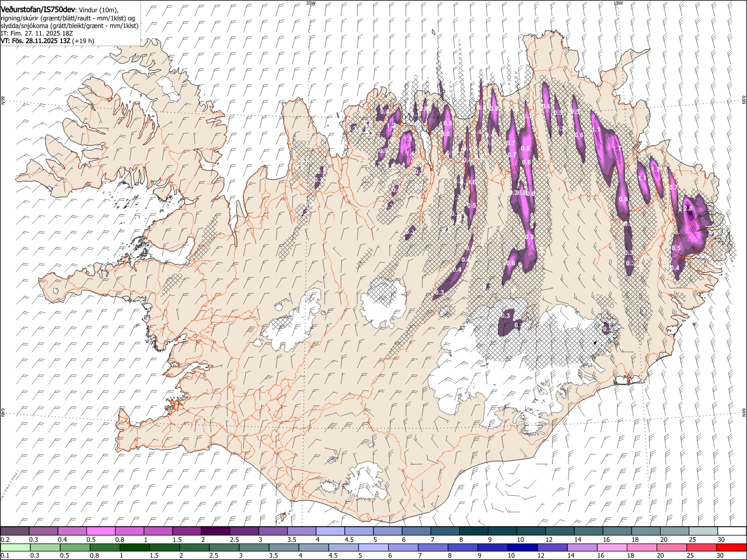Viewport: 747px width, 560px height.
Task: Click the top-row snow swatch between 12 and 14
Action: (x=558, y=531)
